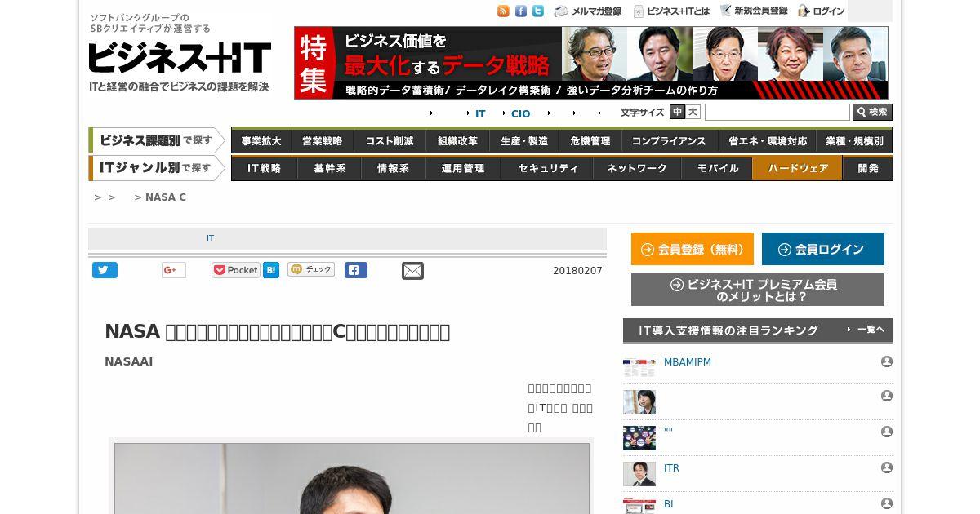Open 基幹系 genre menu item
Image resolution: width=980 pixels, height=514 pixels.
click(330, 168)
